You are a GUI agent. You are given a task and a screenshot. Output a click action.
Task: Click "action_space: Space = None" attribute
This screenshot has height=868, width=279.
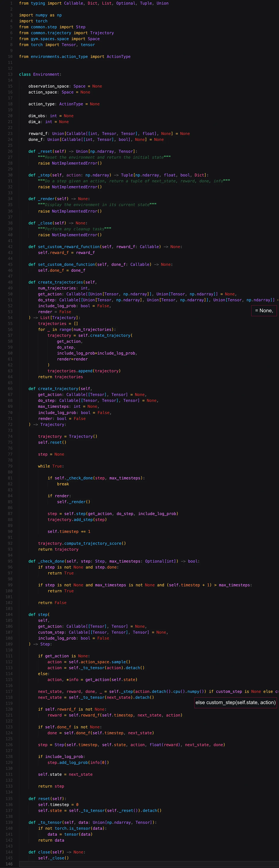(x=59, y=92)
